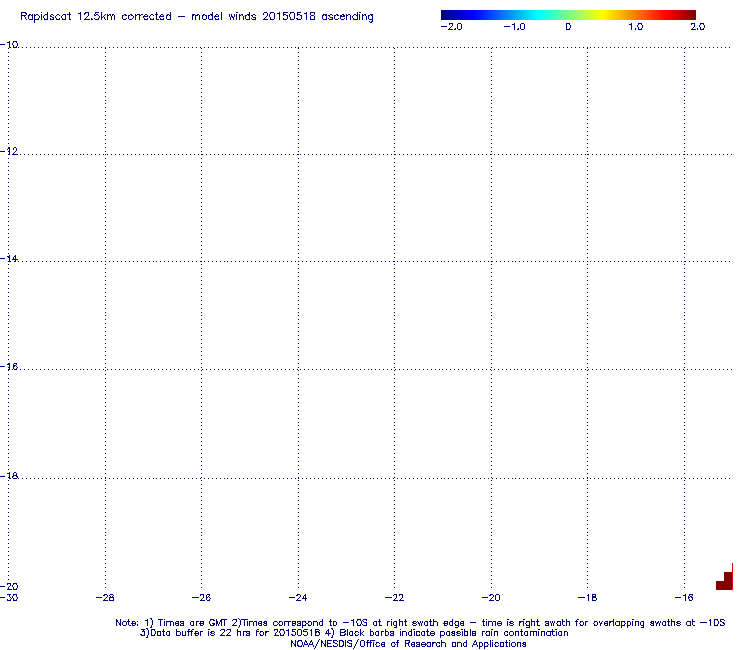Click the note line about GMT times
The width and height of the screenshot is (740, 650).
click(x=420, y=623)
